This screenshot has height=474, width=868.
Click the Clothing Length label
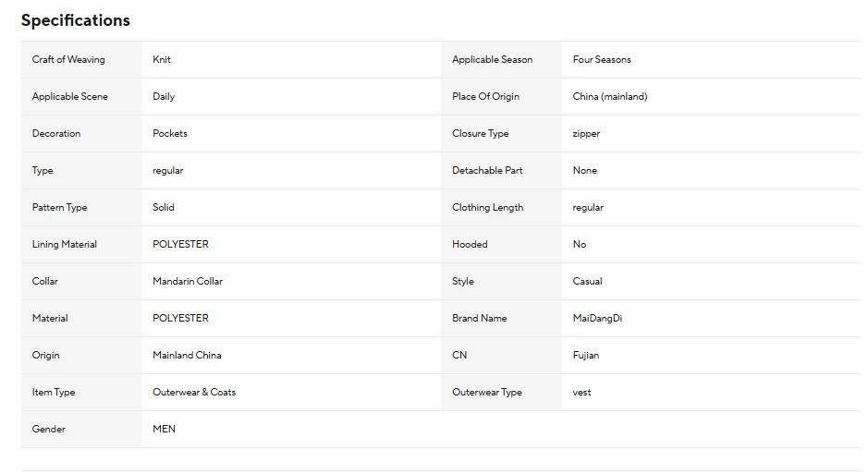(x=488, y=207)
